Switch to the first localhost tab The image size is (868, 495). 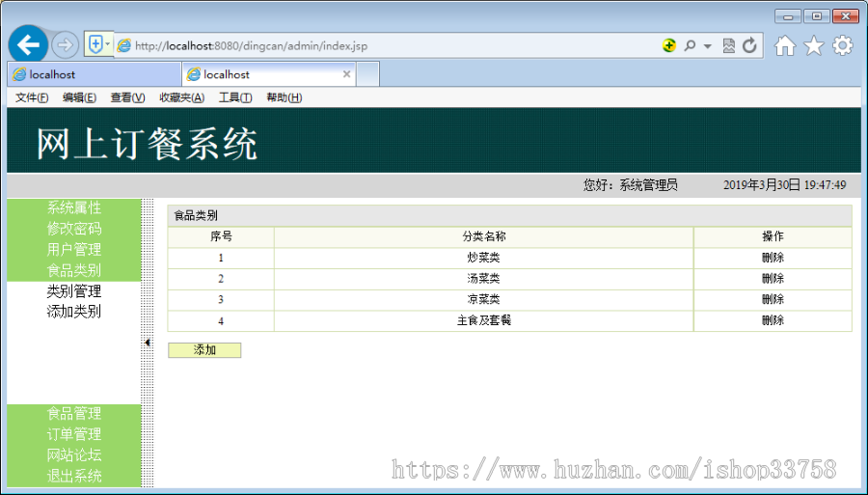pyautogui.click(x=95, y=74)
